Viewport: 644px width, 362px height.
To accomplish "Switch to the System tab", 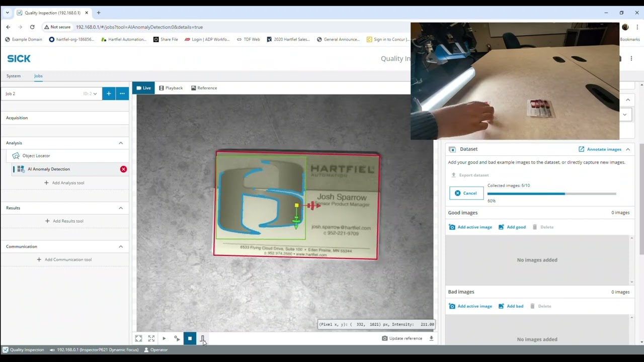I will [14, 76].
